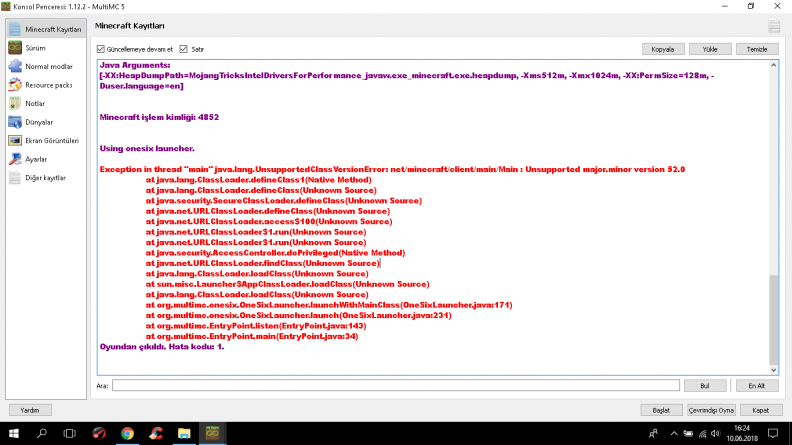Open the Ekran Görüntüleri screenshots icon
This screenshot has width=792, height=445.
[x=15, y=140]
